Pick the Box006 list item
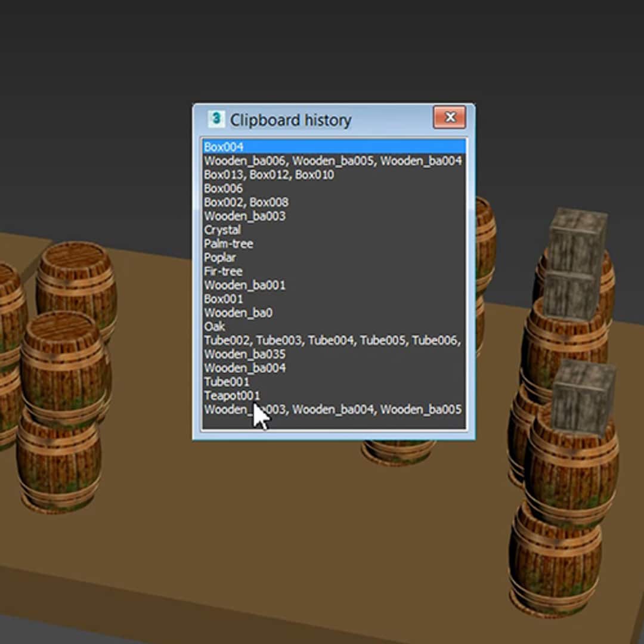This screenshot has width=644, height=644. click(x=334, y=188)
